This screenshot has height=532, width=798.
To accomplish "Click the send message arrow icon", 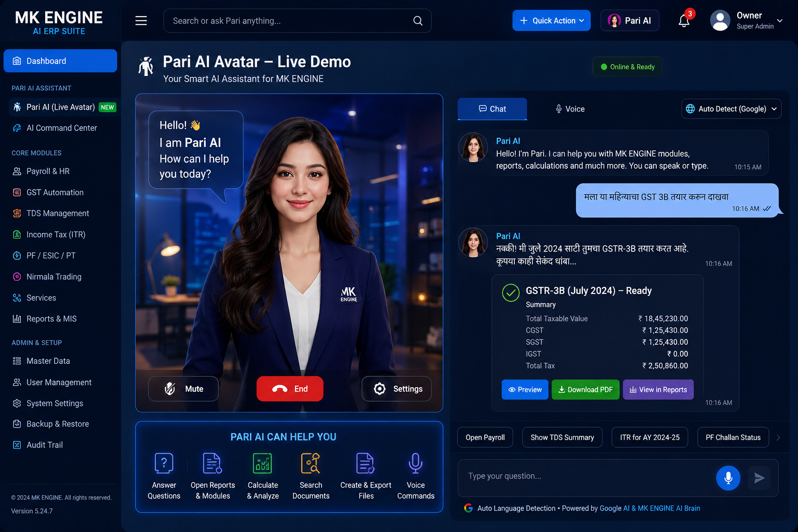I will pyautogui.click(x=760, y=478).
